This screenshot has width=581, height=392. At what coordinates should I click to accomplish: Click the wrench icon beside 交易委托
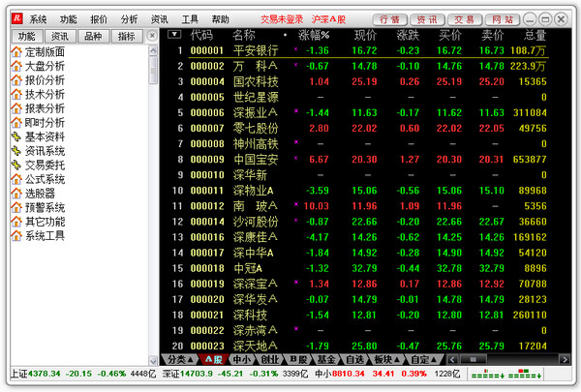(16, 165)
